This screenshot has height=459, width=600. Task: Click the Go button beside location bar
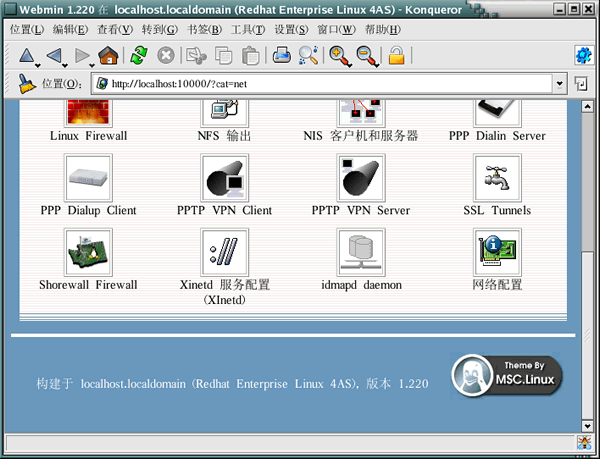pos(581,84)
